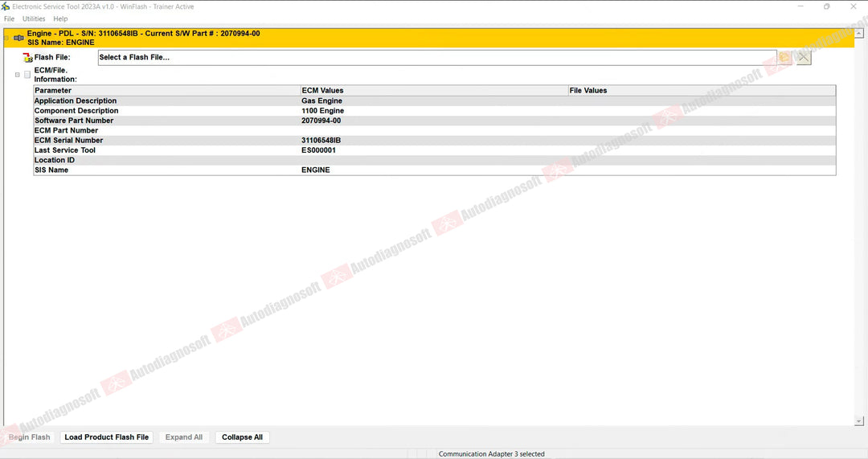Clear flash file with X icon
868x459 pixels.
coord(804,58)
